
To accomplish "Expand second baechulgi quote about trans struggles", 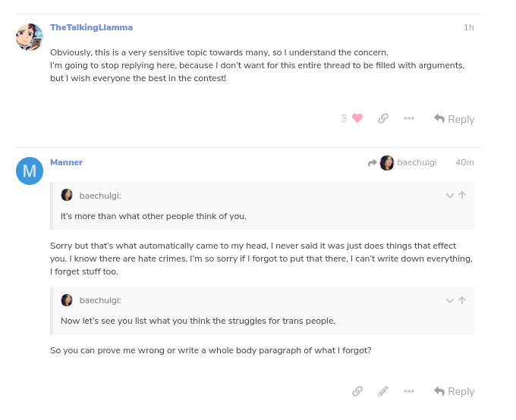I will pyautogui.click(x=449, y=301).
